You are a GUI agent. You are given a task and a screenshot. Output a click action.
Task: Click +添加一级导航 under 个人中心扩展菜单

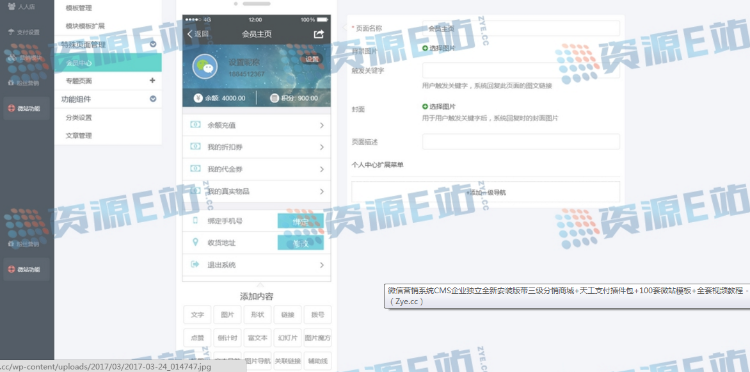485,192
